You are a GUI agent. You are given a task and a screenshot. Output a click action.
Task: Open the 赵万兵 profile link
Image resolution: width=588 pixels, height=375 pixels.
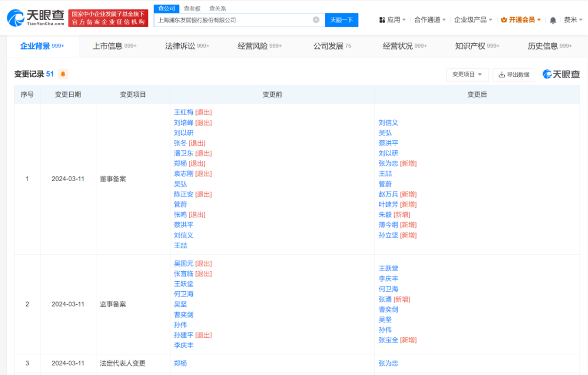click(388, 194)
